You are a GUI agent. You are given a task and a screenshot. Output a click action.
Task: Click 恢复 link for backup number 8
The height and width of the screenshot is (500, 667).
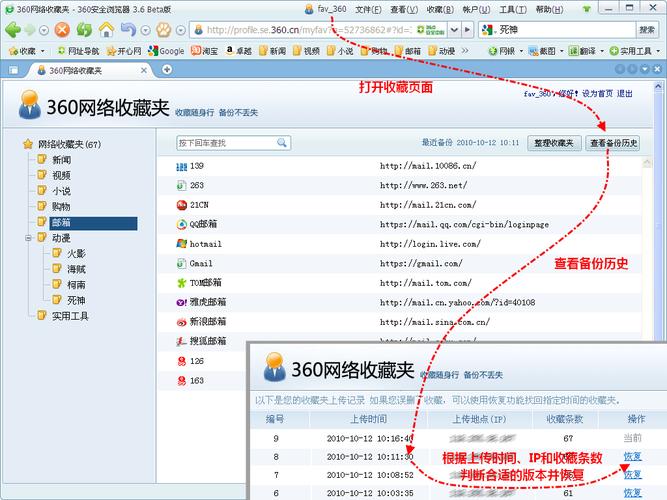pyautogui.click(x=633, y=456)
